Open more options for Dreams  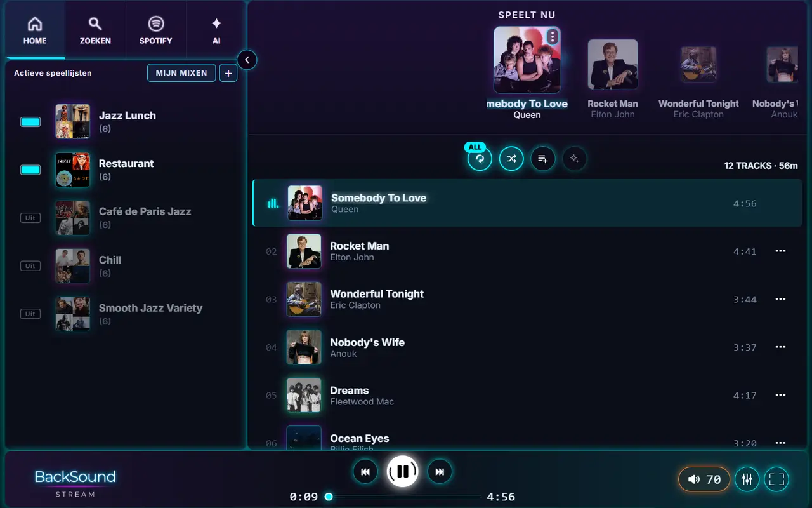click(781, 396)
